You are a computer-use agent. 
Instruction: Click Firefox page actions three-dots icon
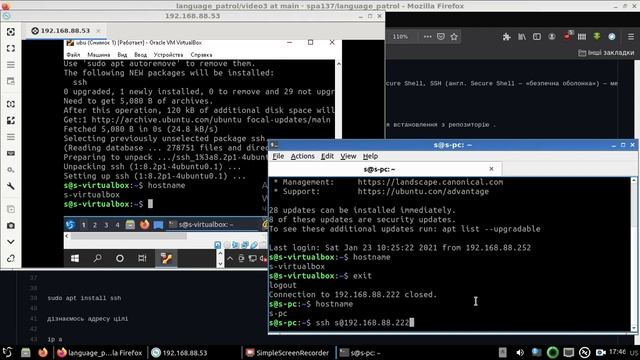tap(427, 37)
